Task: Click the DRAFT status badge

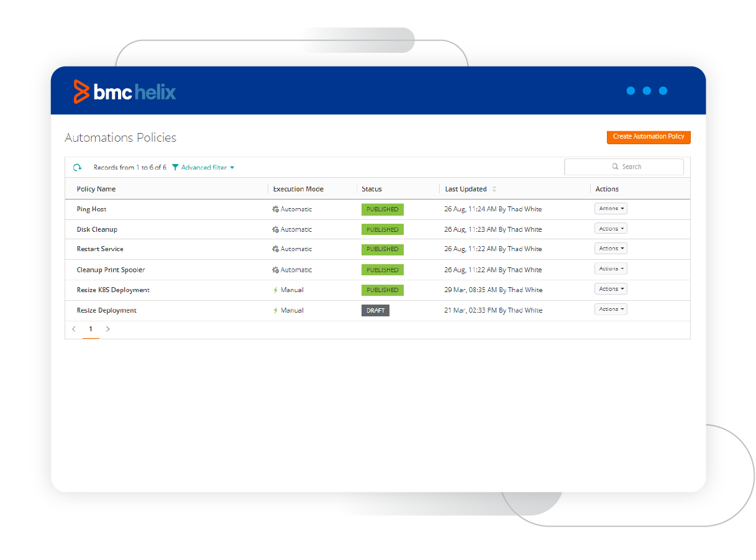Action: (375, 310)
